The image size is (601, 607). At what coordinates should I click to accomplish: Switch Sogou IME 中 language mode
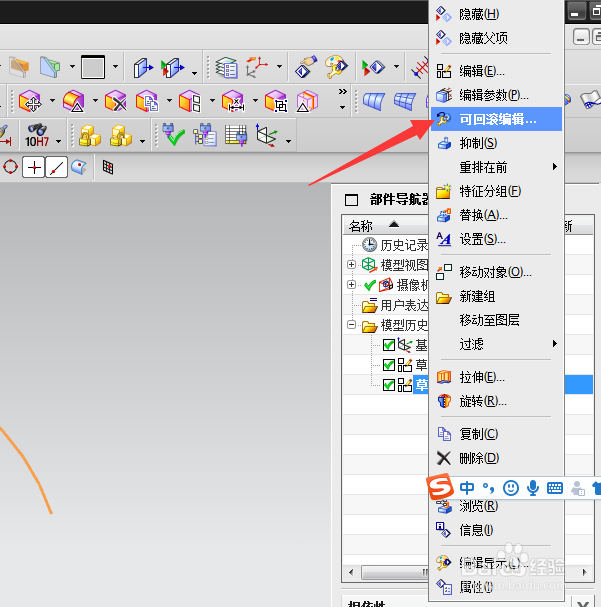[x=467, y=488]
